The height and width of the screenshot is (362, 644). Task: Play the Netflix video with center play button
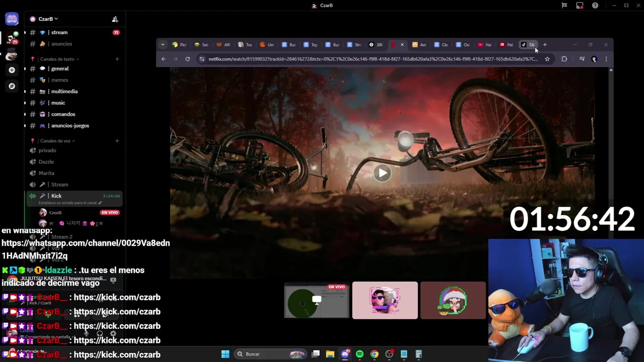pos(382,173)
